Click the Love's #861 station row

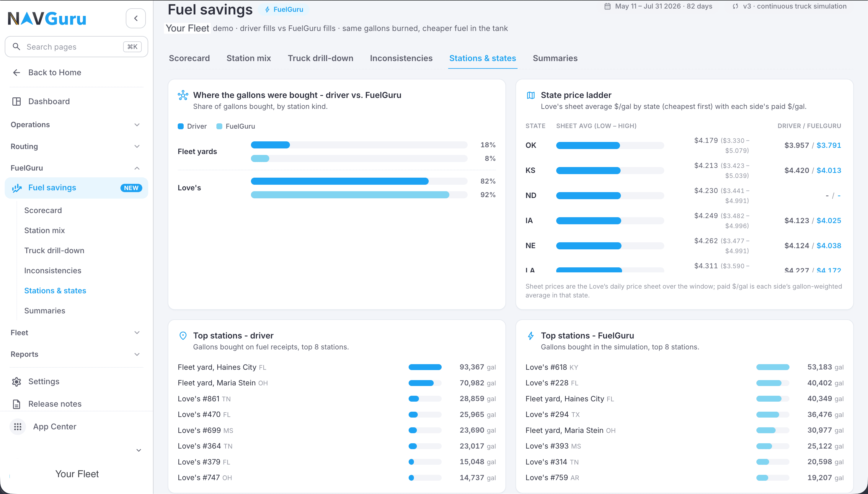[337, 399]
